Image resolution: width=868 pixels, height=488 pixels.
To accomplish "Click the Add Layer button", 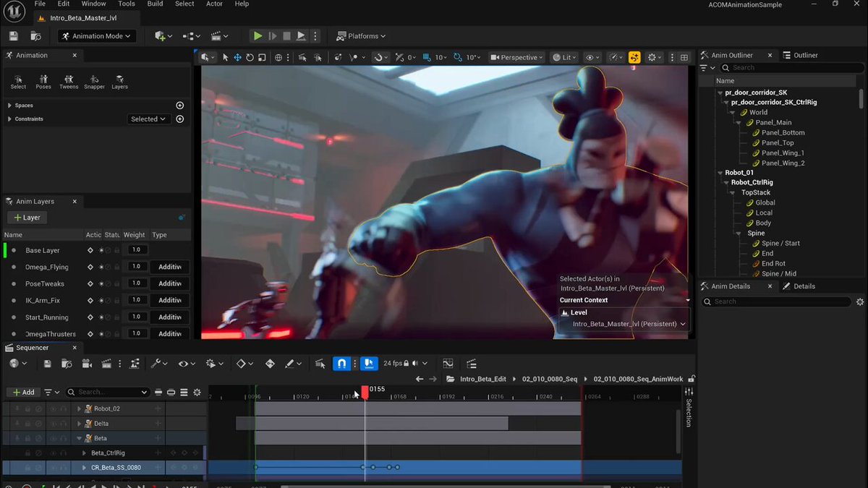I will click(x=27, y=218).
